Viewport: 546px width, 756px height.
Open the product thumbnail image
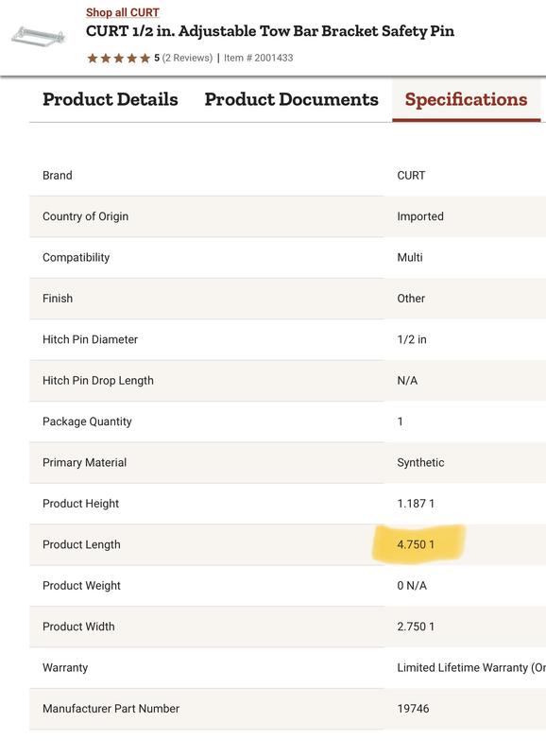click(39, 37)
